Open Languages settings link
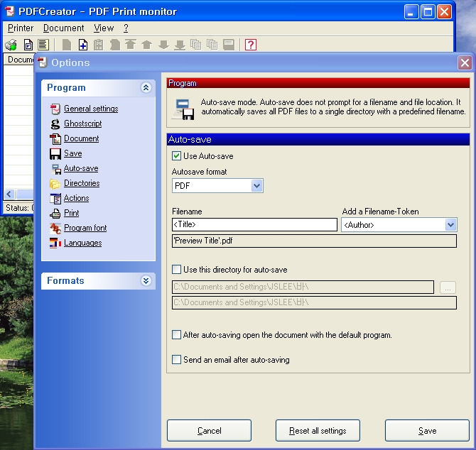Viewport: 476px width, 450px height. click(x=83, y=243)
